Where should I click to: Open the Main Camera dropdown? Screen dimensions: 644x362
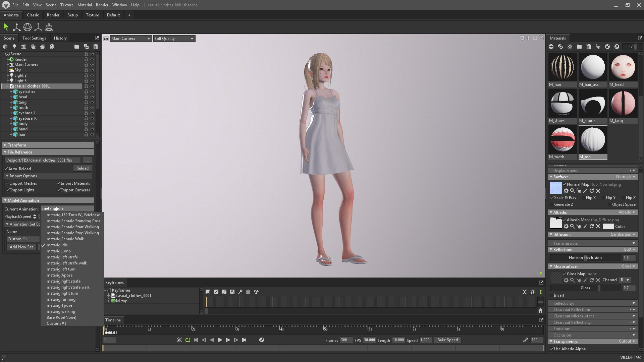tap(130, 39)
